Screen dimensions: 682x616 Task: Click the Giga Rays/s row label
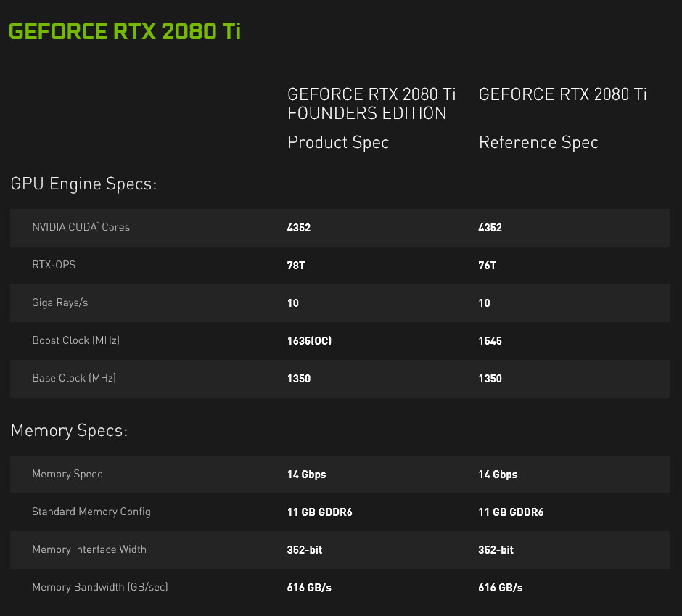click(x=59, y=303)
